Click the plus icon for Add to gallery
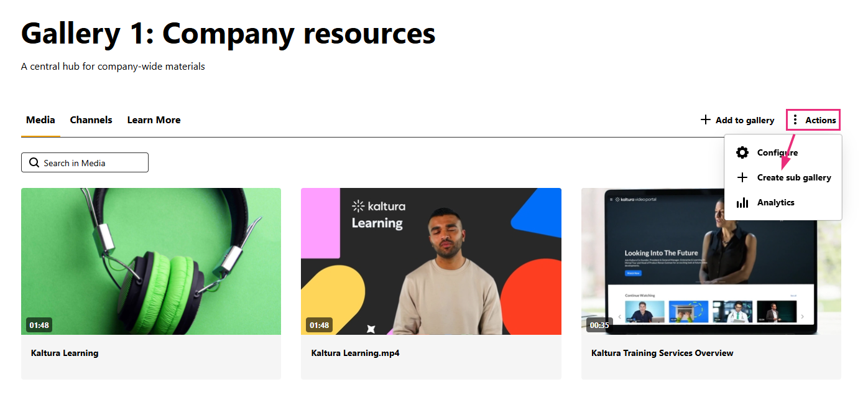The image size is (868, 407). 705,119
